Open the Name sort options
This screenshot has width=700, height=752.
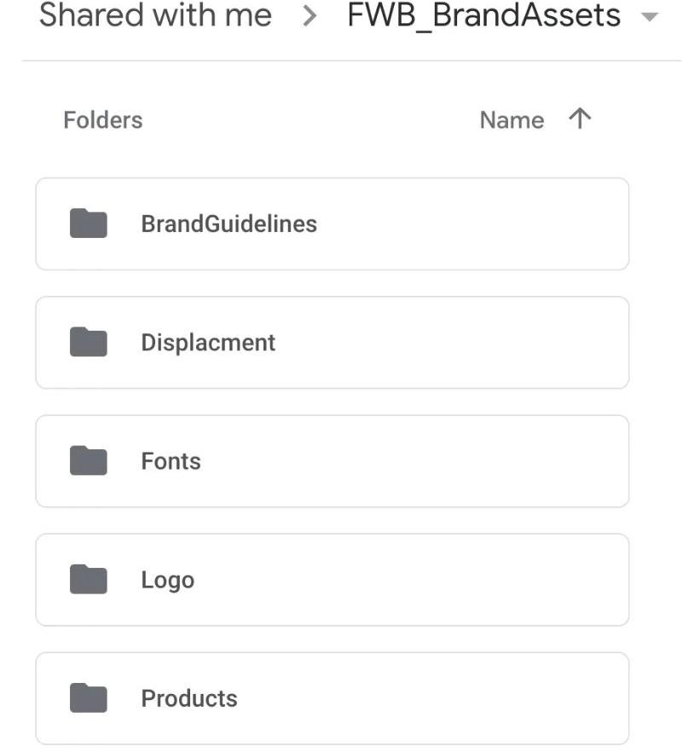click(512, 120)
